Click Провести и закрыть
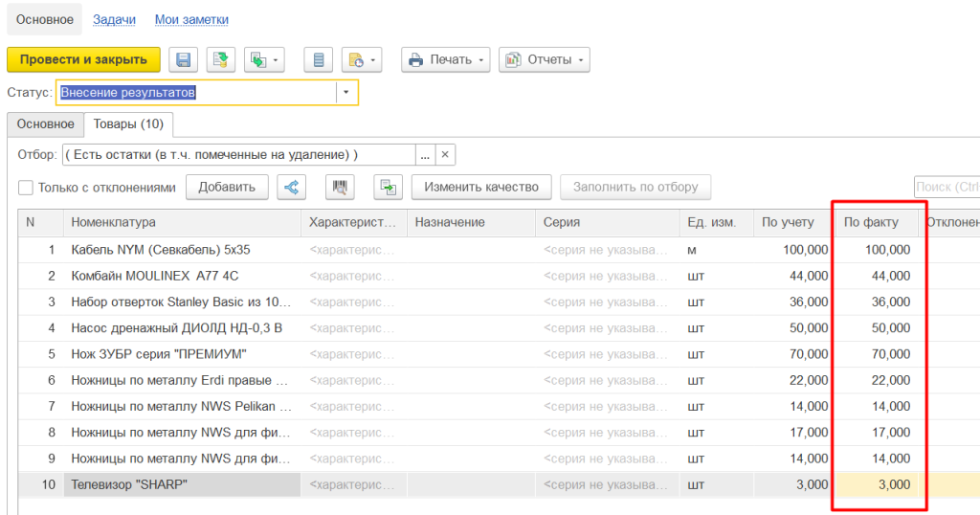The width and height of the screenshot is (980, 515). [84, 60]
